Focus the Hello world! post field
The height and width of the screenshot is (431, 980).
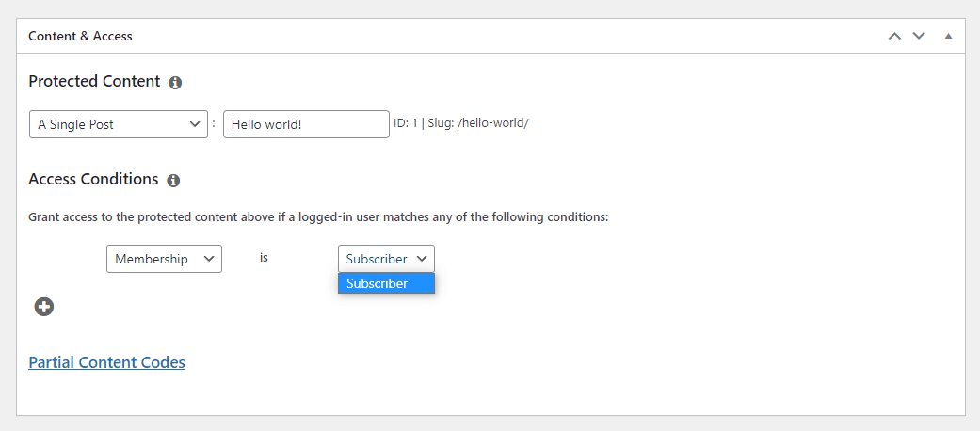pyautogui.click(x=306, y=124)
